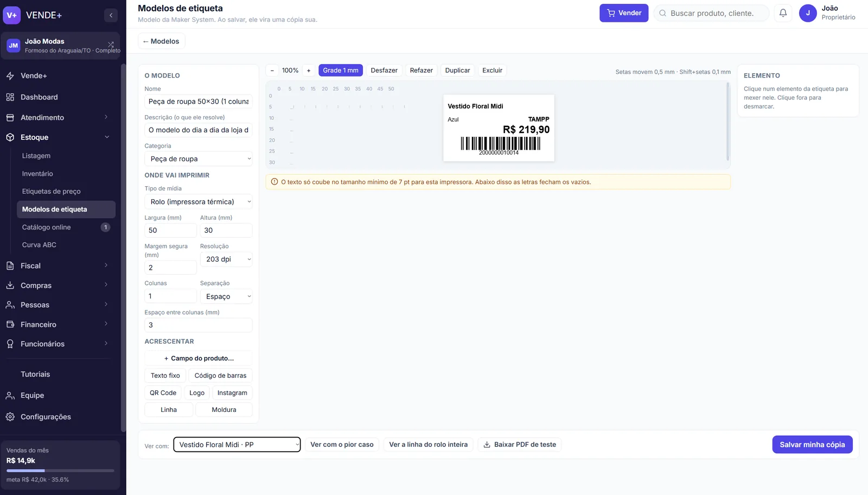Click the Financeiro wallet icon
This screenshot has height=495, width=868.
10,325
